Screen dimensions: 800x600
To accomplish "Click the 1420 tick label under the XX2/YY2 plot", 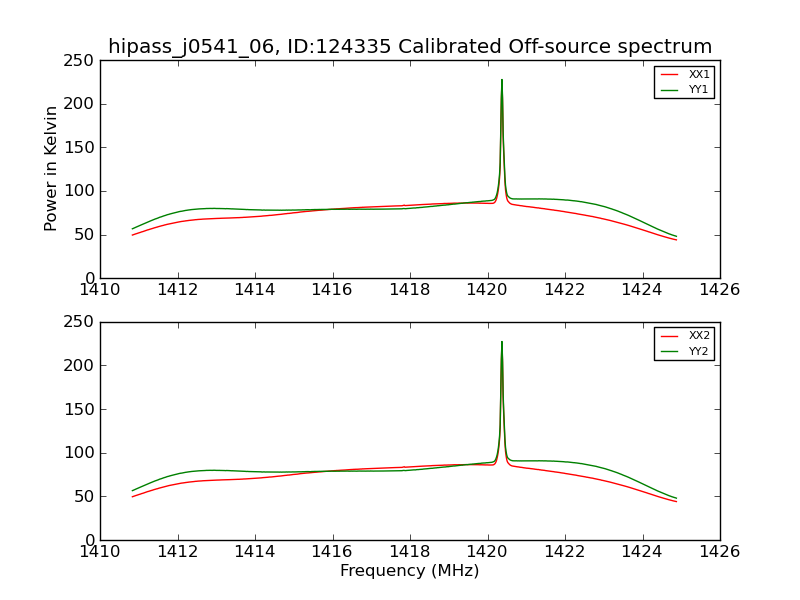I will [488, 552].
